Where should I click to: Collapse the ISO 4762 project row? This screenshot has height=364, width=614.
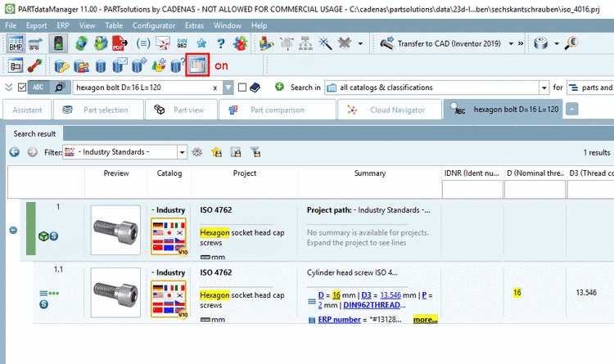[13, 230]
